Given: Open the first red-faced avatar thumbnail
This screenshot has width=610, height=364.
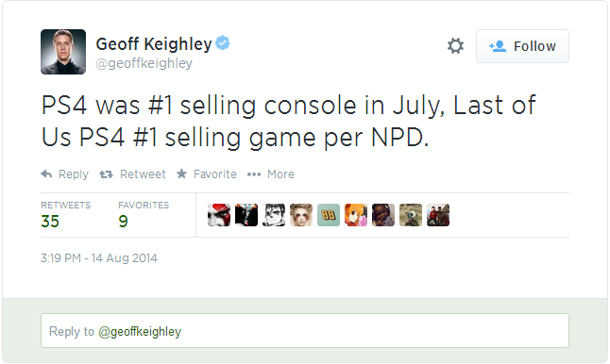Looking at the screenshot, I should [x=219, y=215].
